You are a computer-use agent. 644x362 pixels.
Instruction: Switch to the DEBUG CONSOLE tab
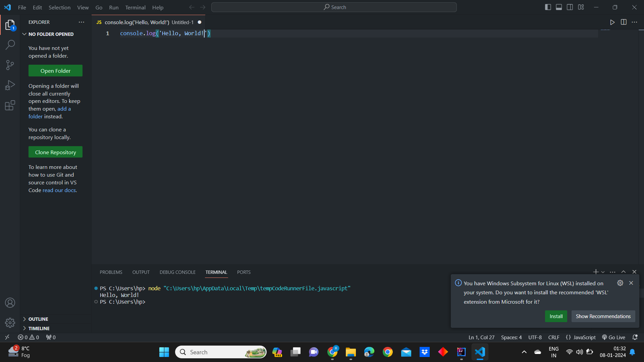click(177, 272)
